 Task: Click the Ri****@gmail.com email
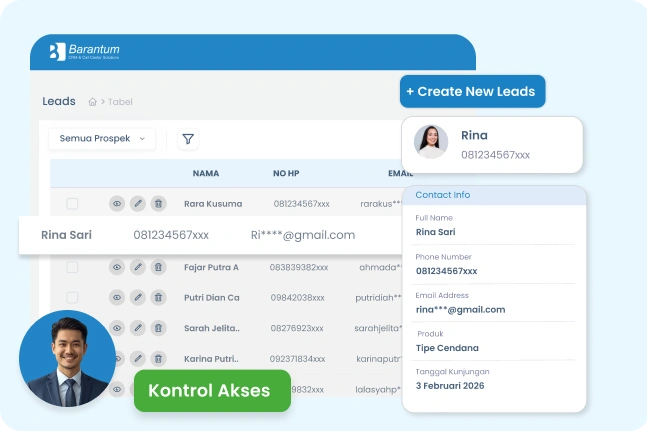303,235
